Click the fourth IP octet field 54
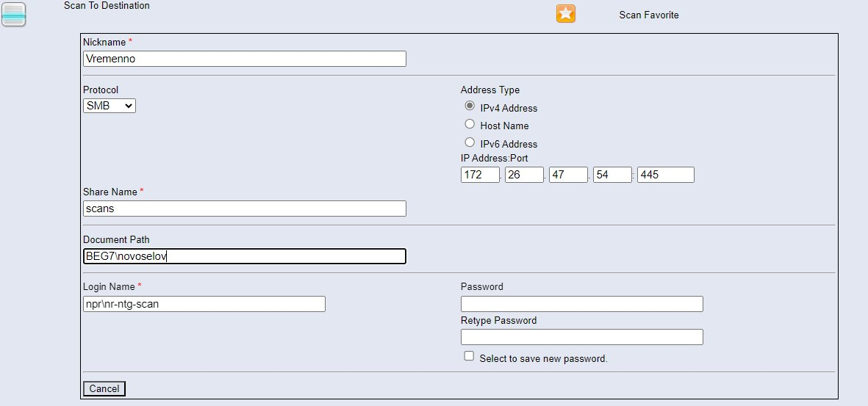The width and height of the screenshot is (868, 406). coord(612,175)
